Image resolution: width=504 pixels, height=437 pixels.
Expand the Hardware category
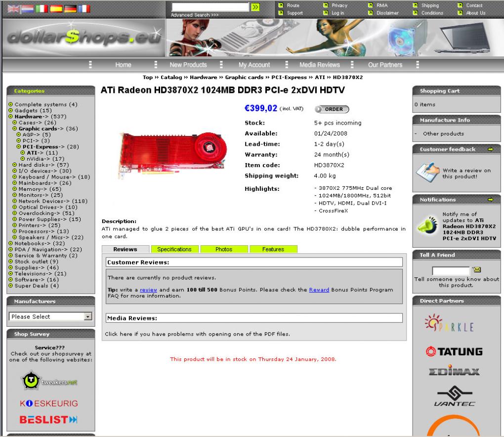point(31,116)
